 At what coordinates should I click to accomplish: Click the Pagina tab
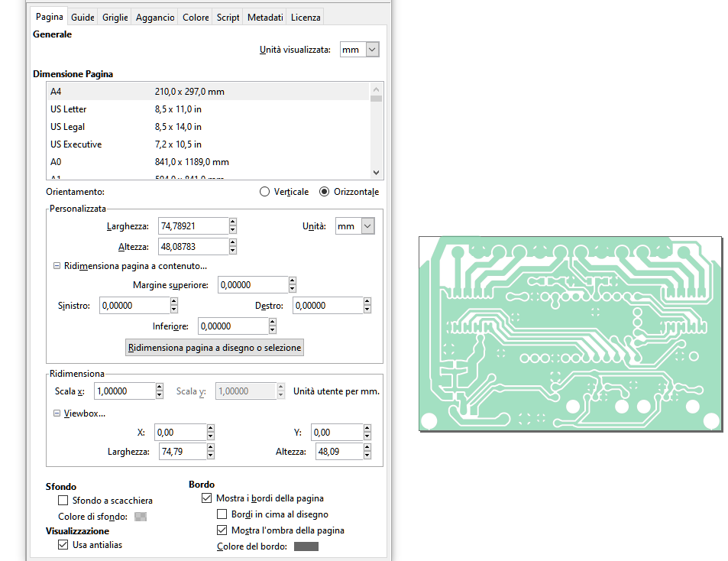pyautogui.click(x=49, y=17)
